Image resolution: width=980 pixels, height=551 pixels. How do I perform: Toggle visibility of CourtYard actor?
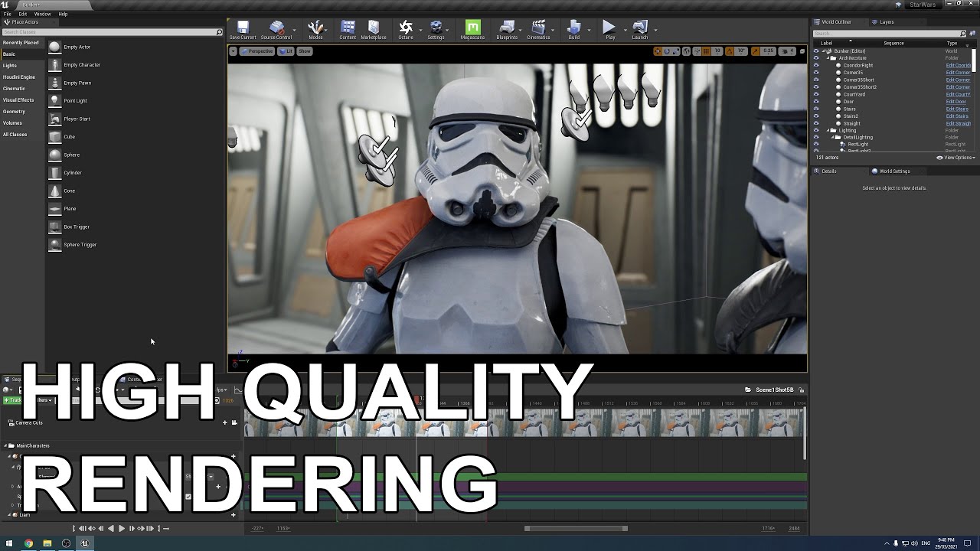[x=816, y=94]
